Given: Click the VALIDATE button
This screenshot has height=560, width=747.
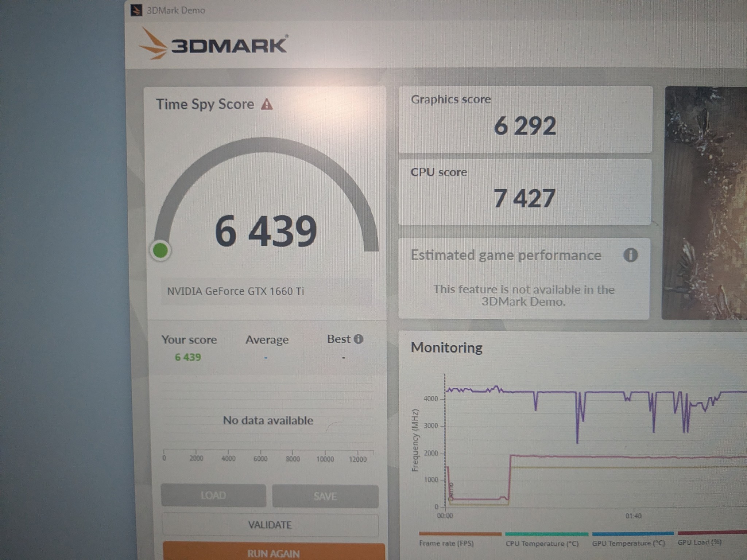Looking at the screenshot, I should (270, 525).
